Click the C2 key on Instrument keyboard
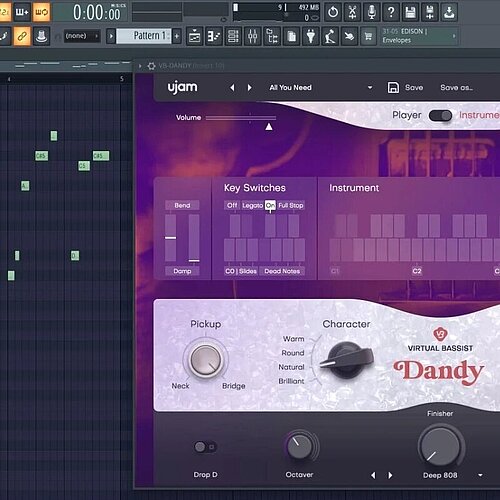The height and width of the screenshot is (500, 500). [417, 250]
